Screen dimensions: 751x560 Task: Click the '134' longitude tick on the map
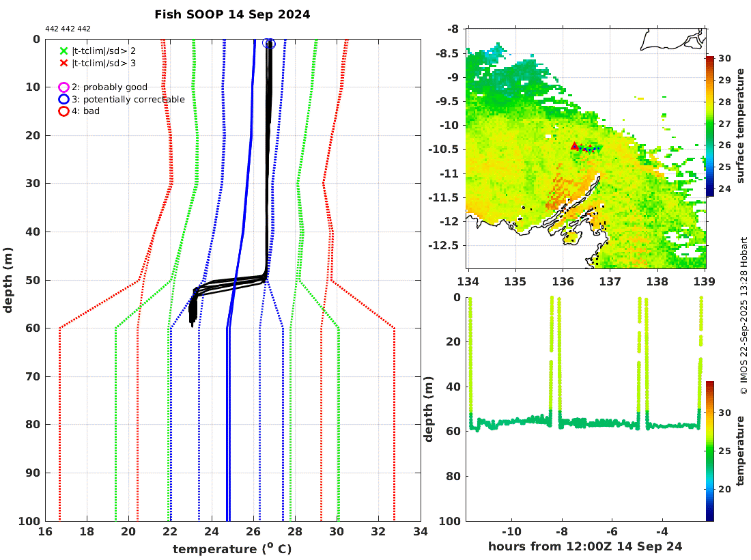(468, 281)
